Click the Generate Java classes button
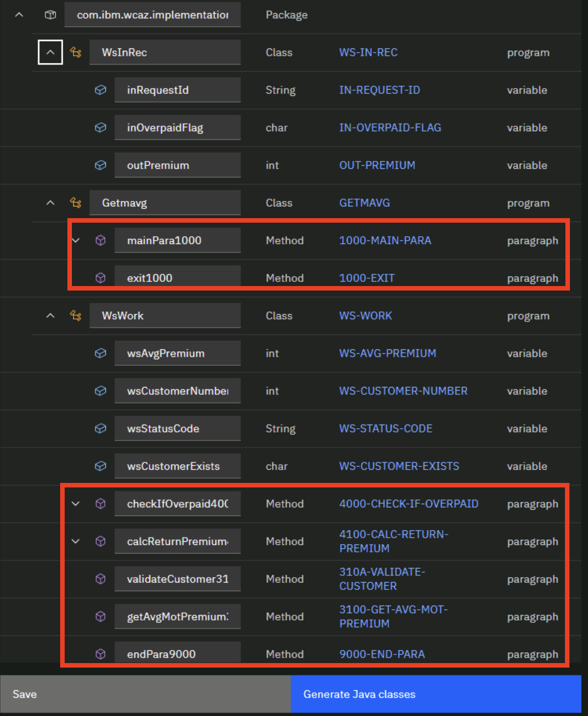 (x=436, y=694)
